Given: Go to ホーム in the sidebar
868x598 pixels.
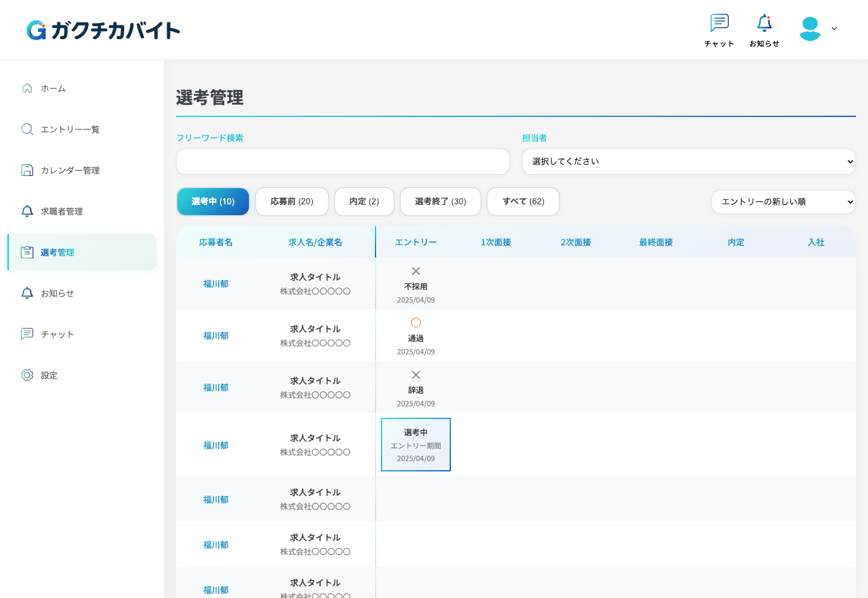Looking at the screenshot, I should (53, 89).
